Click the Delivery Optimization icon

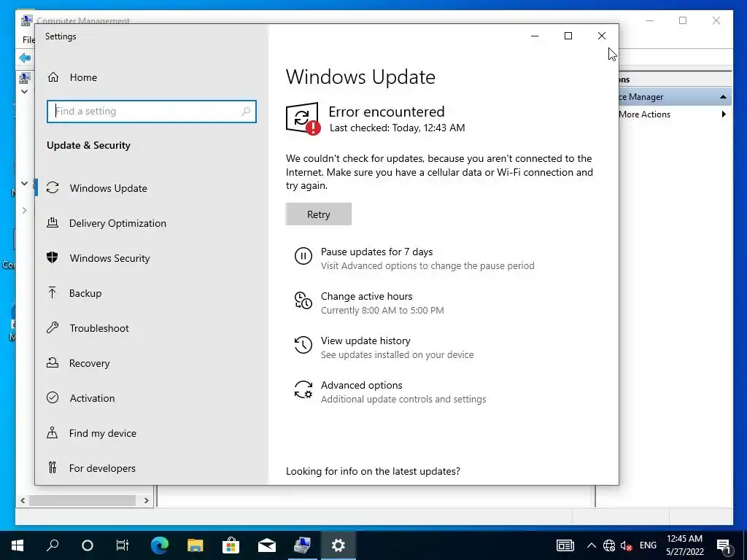[x=53, y=222]
